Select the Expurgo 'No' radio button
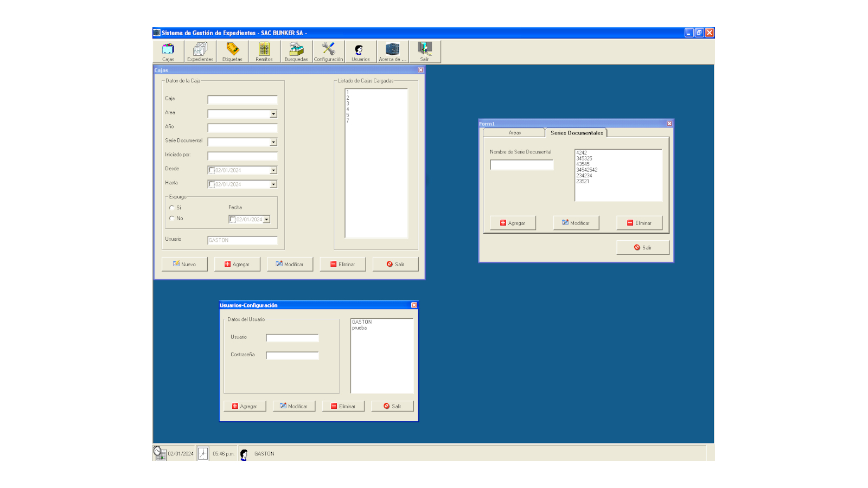 [172, 219]
